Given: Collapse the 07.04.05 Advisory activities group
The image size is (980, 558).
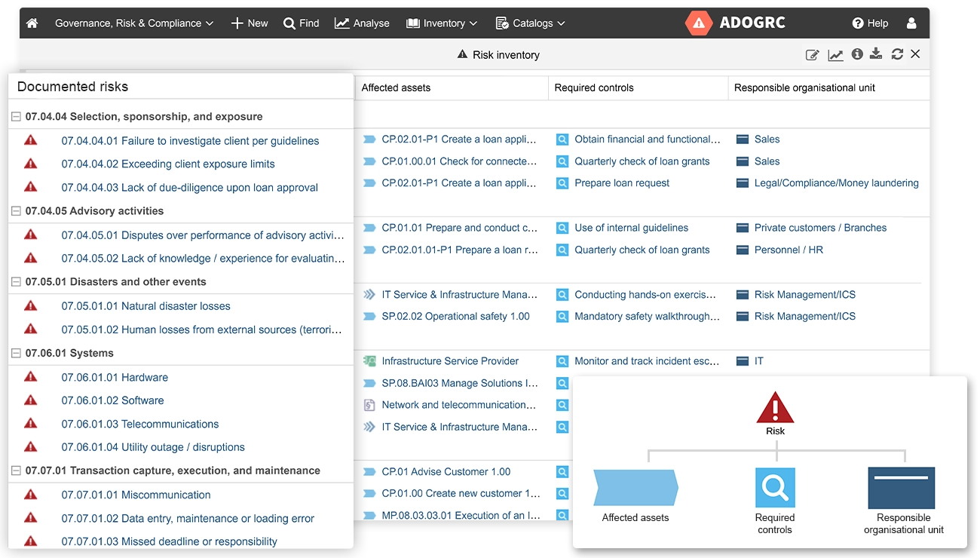Looking at the screenshot, I should pos(16,211).
